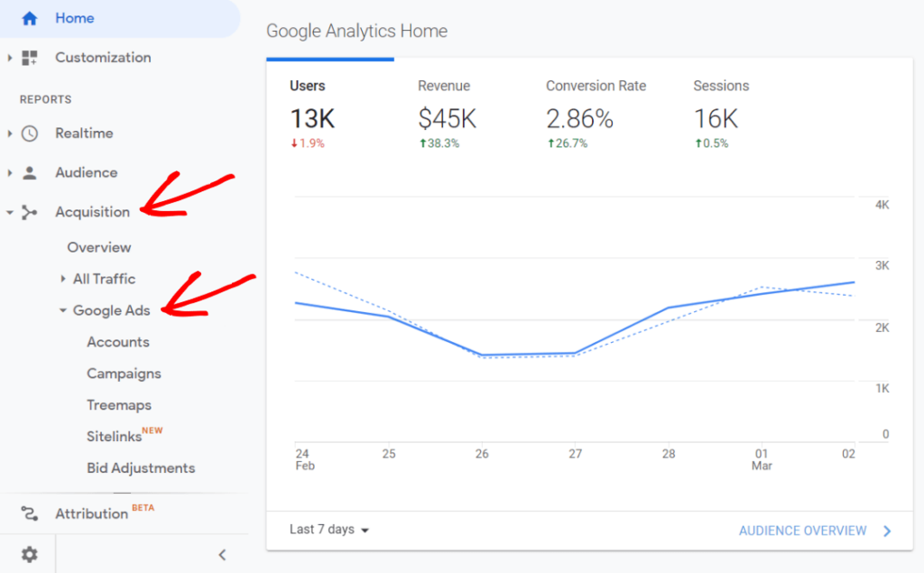Click the Audience person icon
The height and width of the screenshot is (573, 924).
point(28,171)
